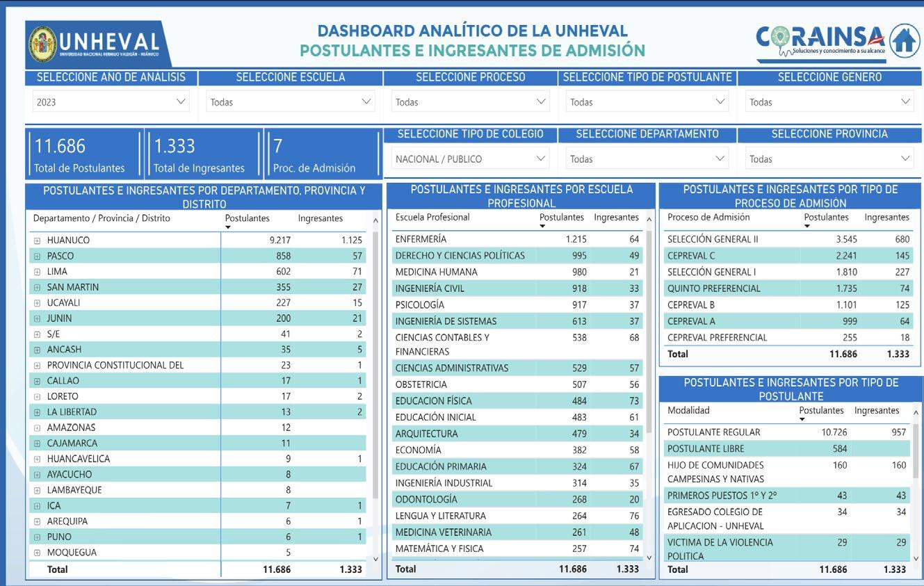
Task: Expand the AREQUIPA department row
Action: (38, 521)
